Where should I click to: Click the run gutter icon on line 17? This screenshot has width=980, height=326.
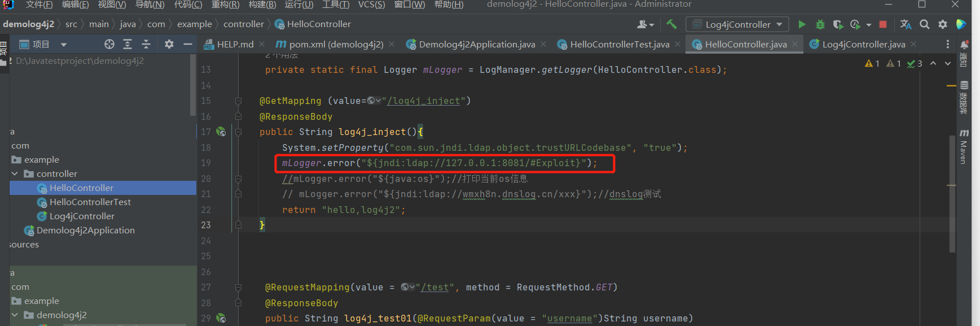click(221, 132)
